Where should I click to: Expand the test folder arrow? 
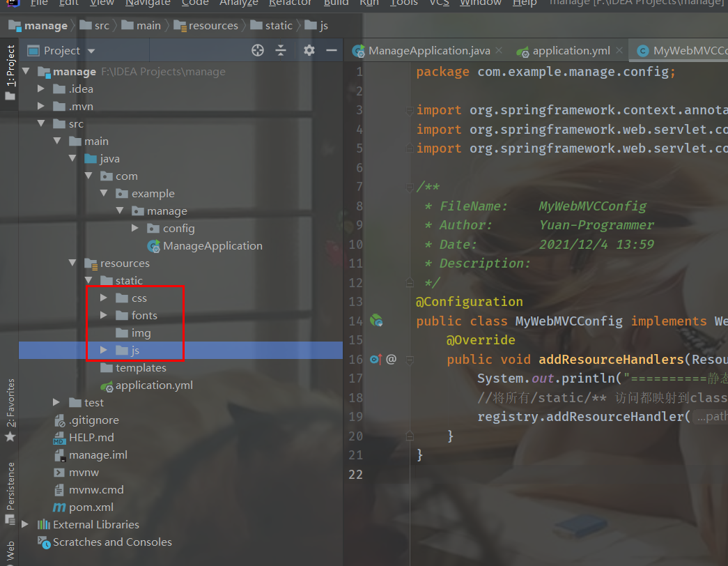pos(56,402)
